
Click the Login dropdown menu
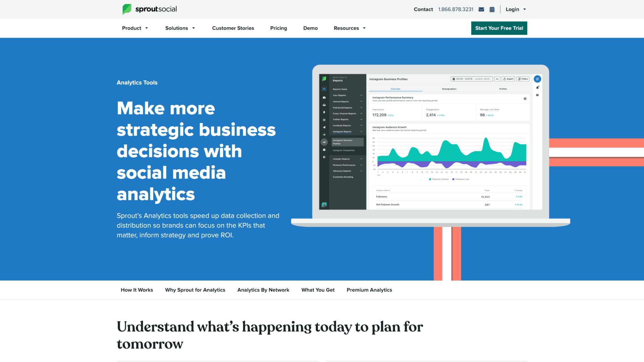tap(515, 9)
